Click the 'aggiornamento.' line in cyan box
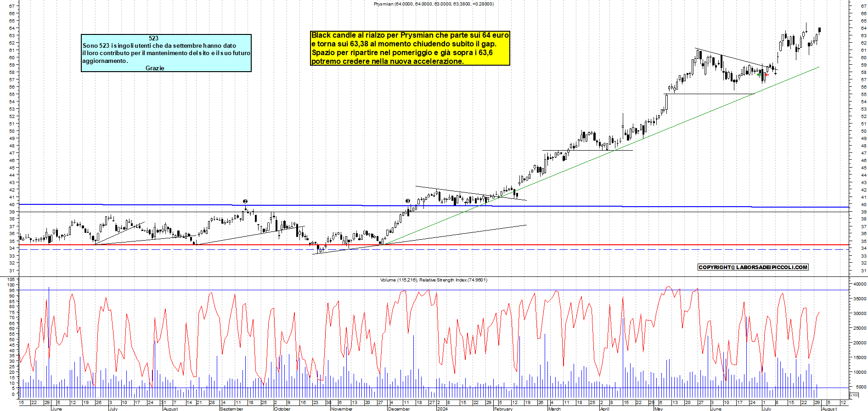Image resolution: width=868 pixels, height=411 pixels. pyautogui.click(x=105, y=61)
